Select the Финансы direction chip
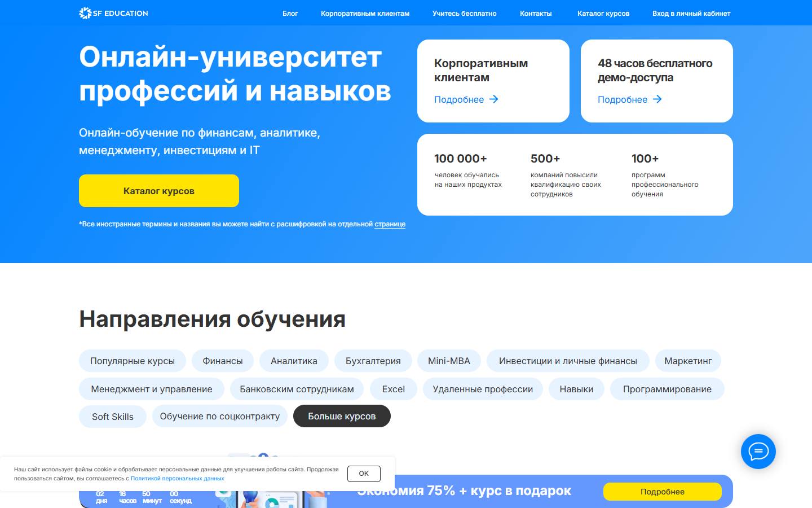The height and width of the screenshot is (508, 812). coord(223,361)
